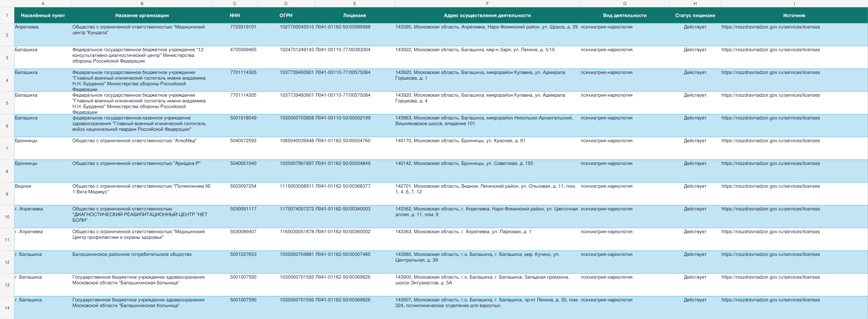868x319 pixels.
Task: Select cell with Медицинский центр "Кундала"
Action: (142, 35)
